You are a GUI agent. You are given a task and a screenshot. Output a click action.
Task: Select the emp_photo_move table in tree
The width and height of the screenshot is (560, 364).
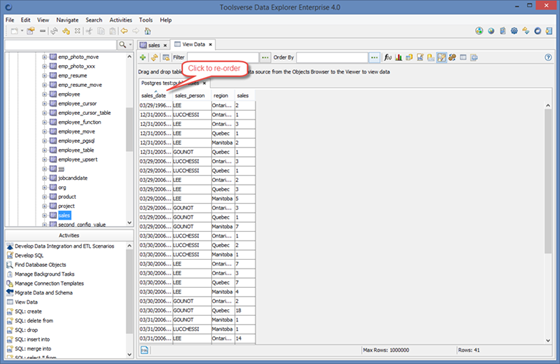[x=78, y=57]
